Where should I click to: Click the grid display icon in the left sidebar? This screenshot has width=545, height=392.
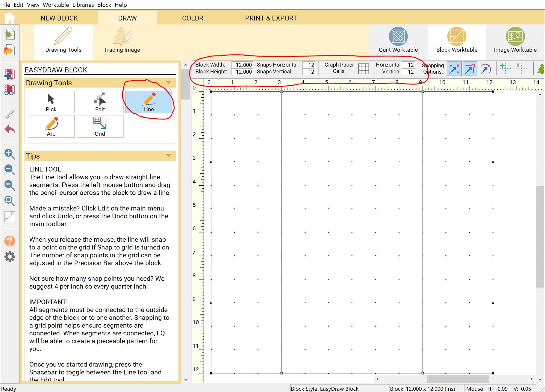pyautogui.click(x=10, y=216)
